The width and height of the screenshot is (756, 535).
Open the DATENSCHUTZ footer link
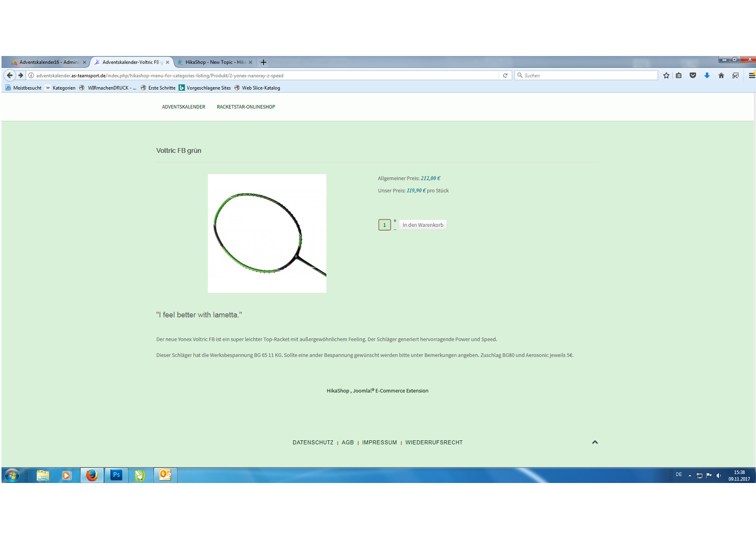[x=313, y=442]
